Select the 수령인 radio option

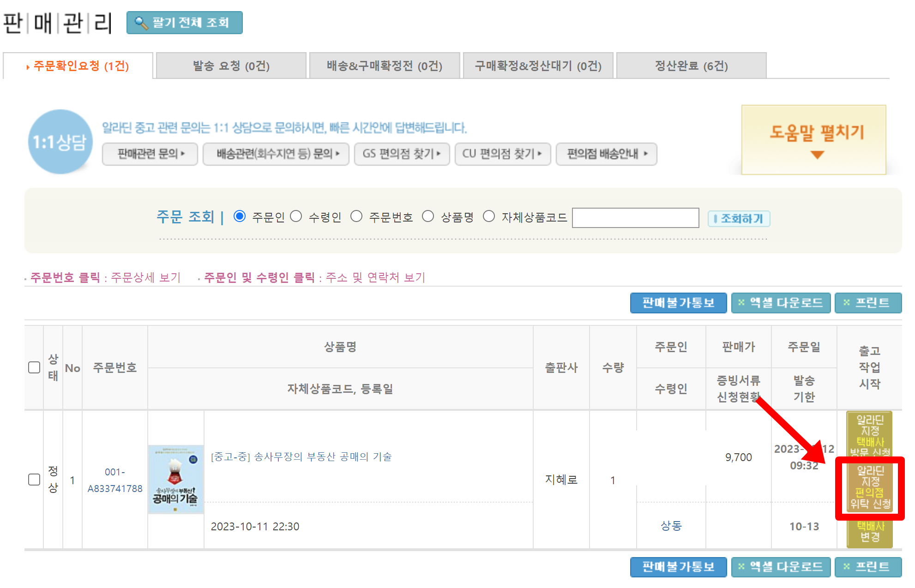[296, 216]
